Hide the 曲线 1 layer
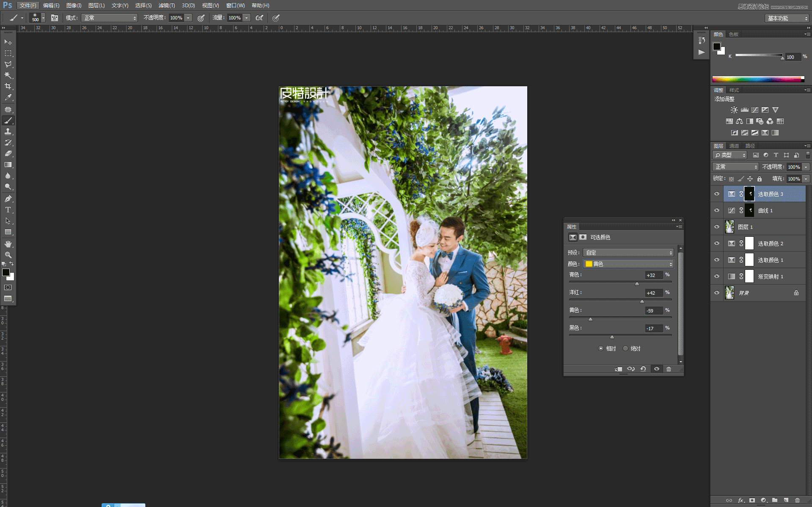Viewport: 812px width, 507px height. 716,210
